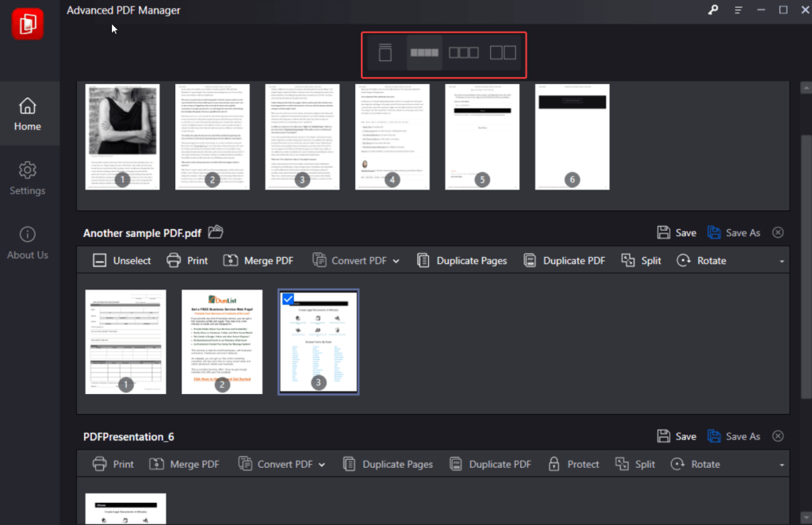Image resolution: width=812 pixels, height=525 pixels.
Task: Close the PDFPresentation_6 document
Action: click(x=778, y=436)
